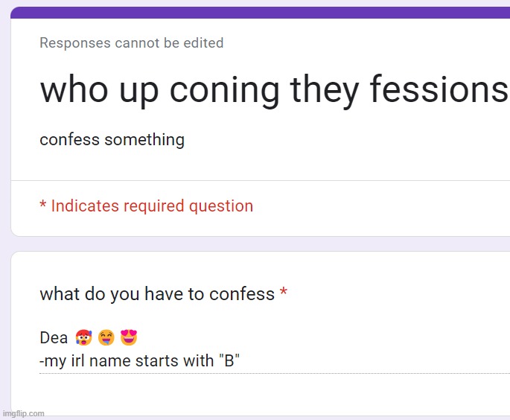Click the heart-eyes emoji
Viewport: 510px width, 420px height.
[x=129, y=337]
